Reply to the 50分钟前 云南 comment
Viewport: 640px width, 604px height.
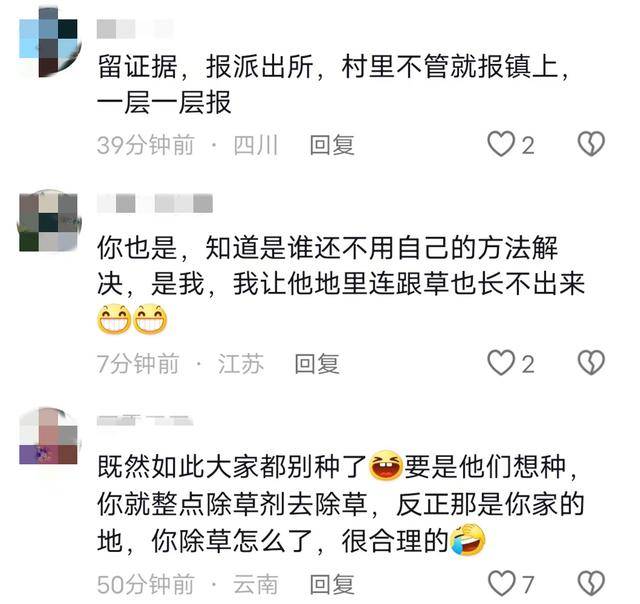[331, 584]
